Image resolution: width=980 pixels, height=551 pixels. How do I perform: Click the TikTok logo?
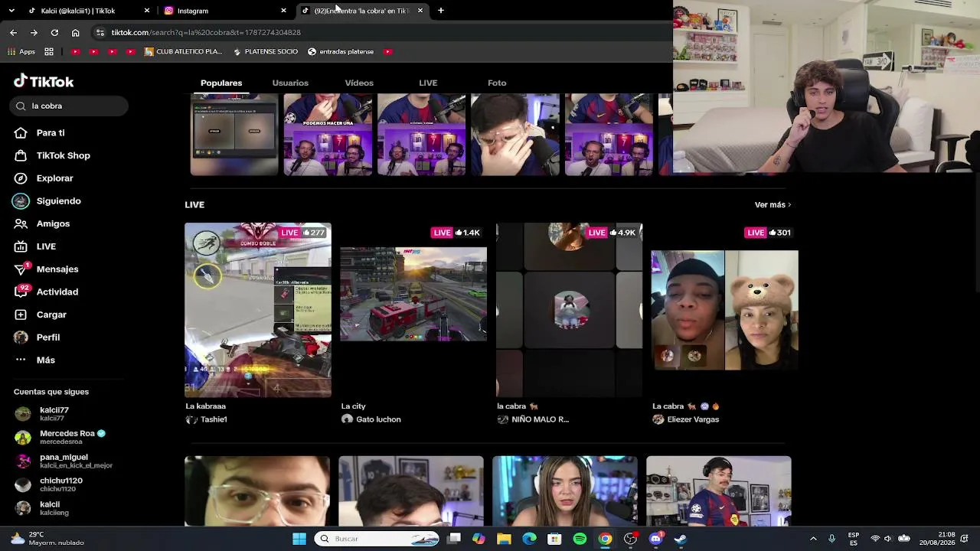(x=44, y=81)
